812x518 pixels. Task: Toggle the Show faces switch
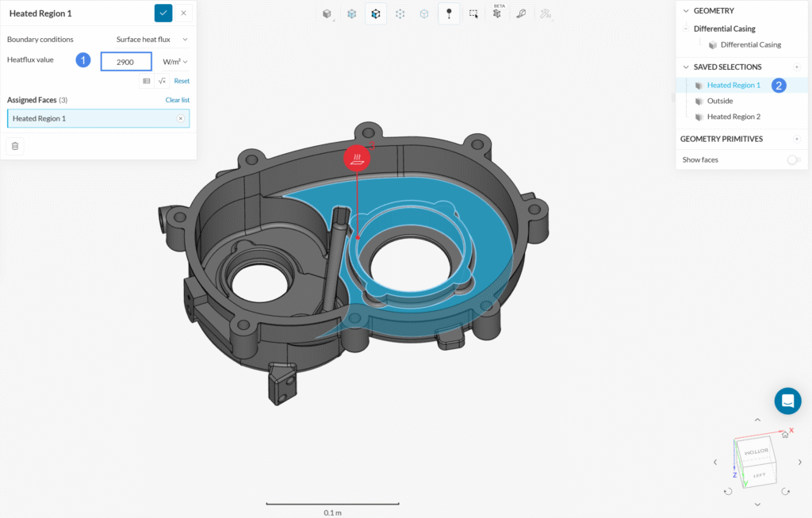793,159
